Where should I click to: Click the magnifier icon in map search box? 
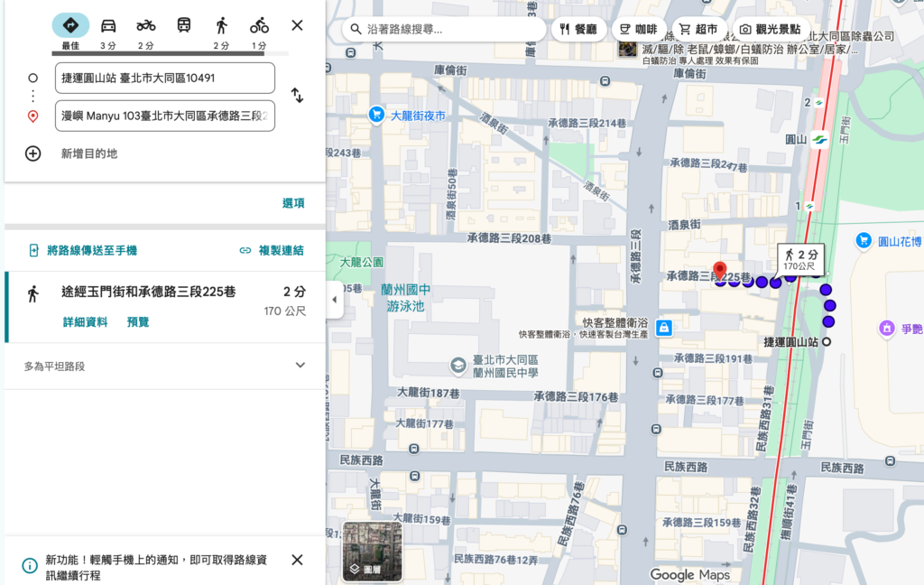coord(356,29)
